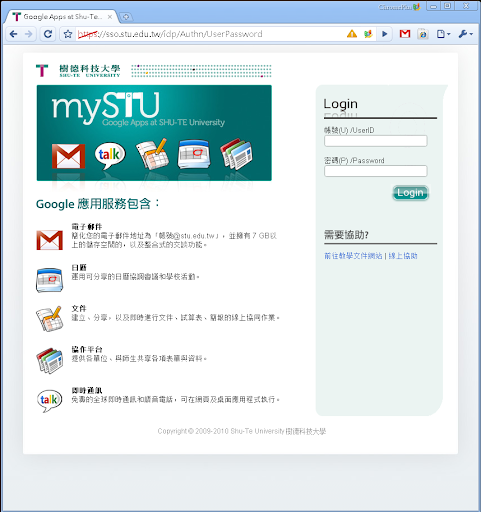Image resolution: width=481 pixels, height=512 pixels.
Task: Click the blue play arrow in the address bar
Action: pyautogui.click(x=384, y=34)
